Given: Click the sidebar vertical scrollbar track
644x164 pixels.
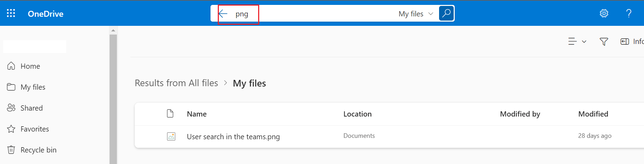Looking at the screenshot, I should [x=113, y=99].
